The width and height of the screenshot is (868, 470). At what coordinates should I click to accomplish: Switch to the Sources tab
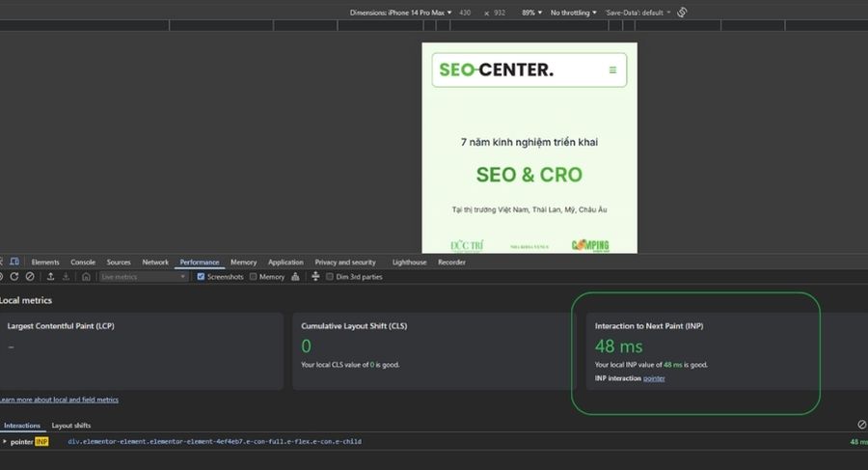(119, 263)
